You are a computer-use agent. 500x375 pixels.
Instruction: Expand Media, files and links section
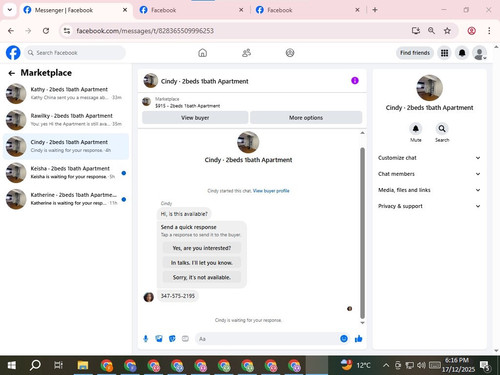pos(429,190)
